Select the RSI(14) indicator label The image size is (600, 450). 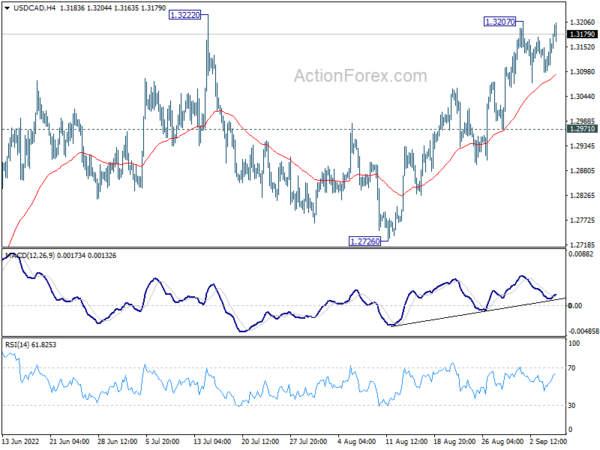17,345
